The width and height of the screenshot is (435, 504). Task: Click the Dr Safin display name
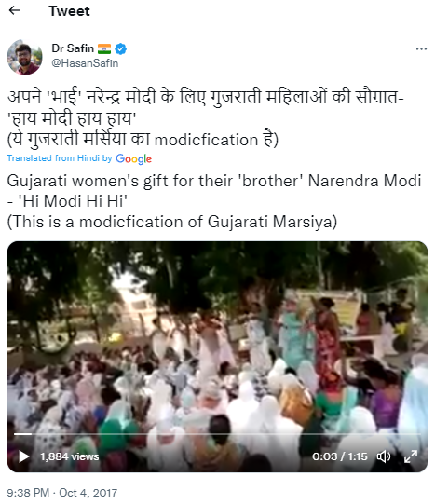(73, 48)
